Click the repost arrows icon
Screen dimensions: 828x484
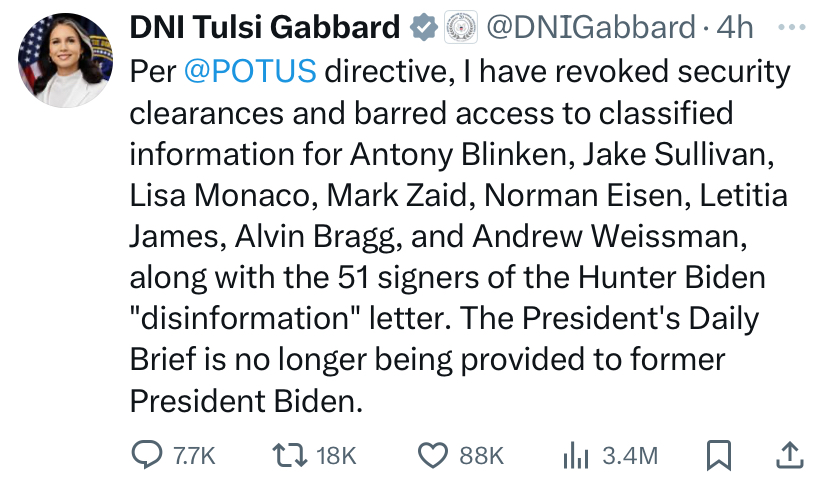(x=289, y=455)
